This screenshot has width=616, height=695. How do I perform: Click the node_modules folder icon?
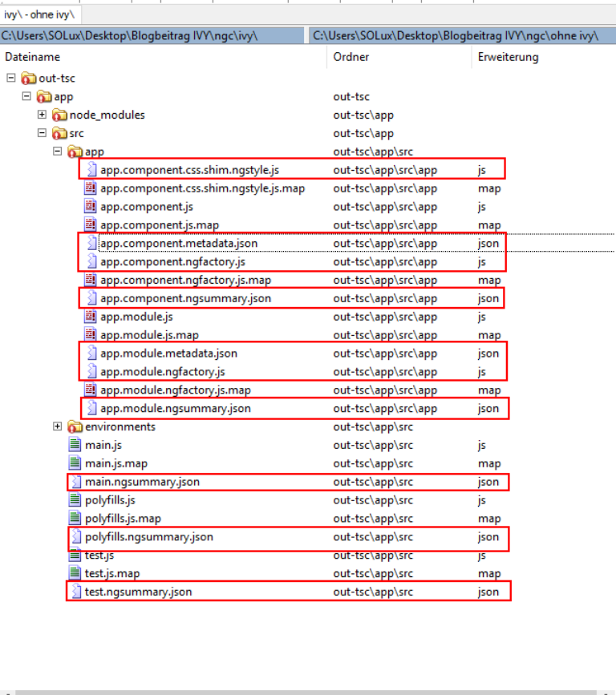[x=59, y=115]
